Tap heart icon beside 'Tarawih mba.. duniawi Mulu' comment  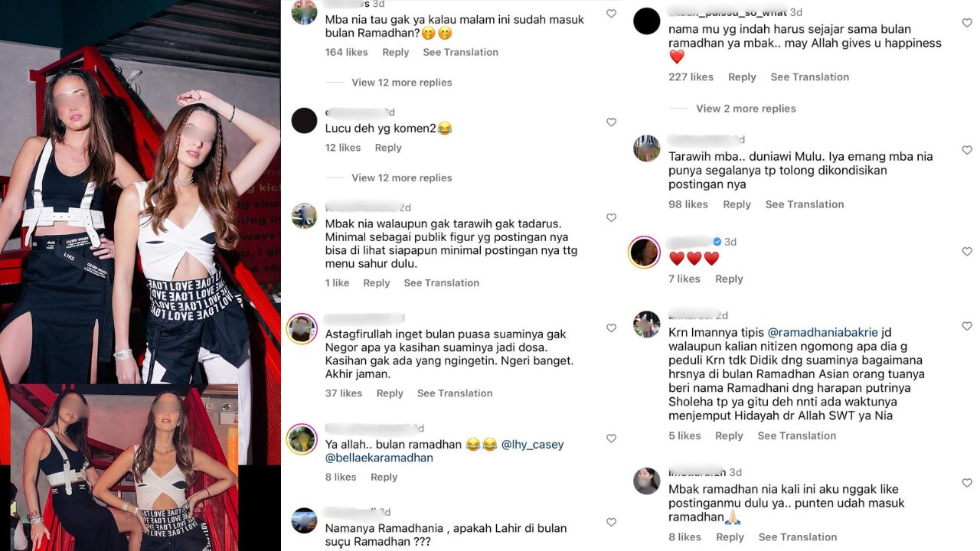(967, 150)
